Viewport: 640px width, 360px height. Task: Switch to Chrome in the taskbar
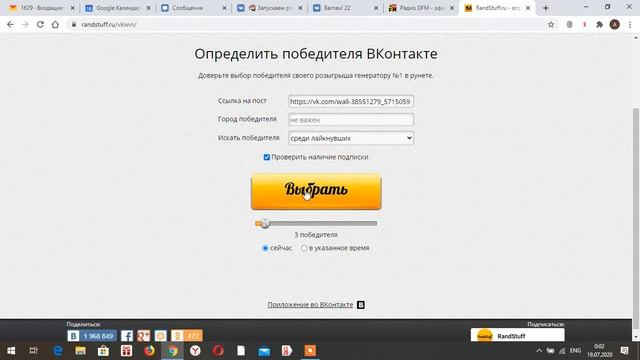pyautogui.click(x=172, y=351)
